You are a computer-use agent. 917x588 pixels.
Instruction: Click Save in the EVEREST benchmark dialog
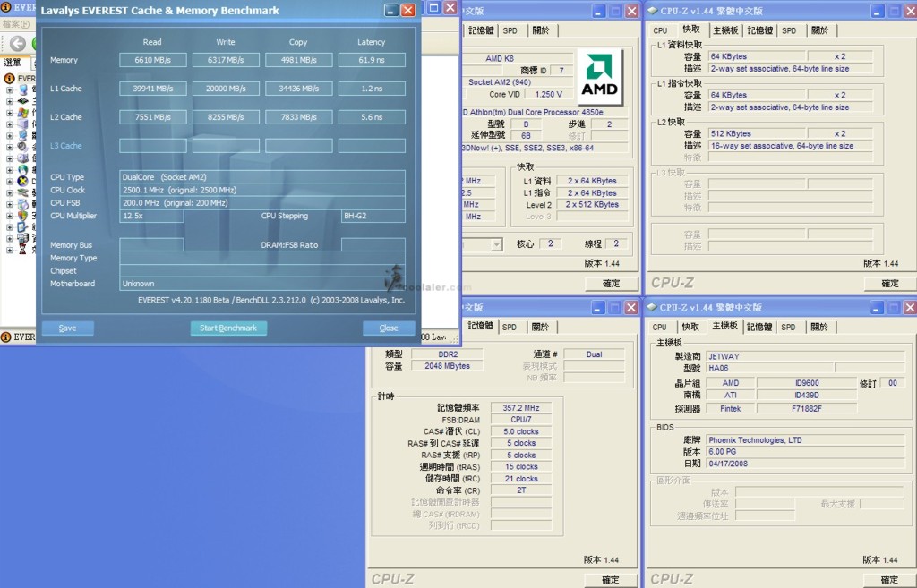[x=68, y=328]
